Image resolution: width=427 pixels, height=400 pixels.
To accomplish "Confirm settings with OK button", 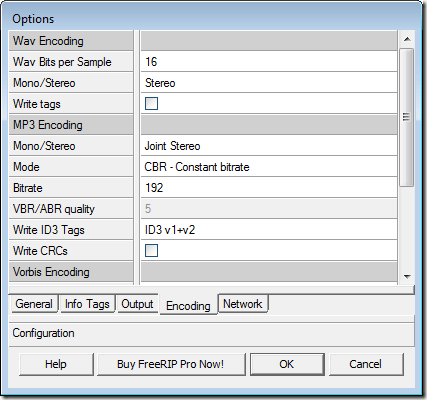I will (287, 364).
